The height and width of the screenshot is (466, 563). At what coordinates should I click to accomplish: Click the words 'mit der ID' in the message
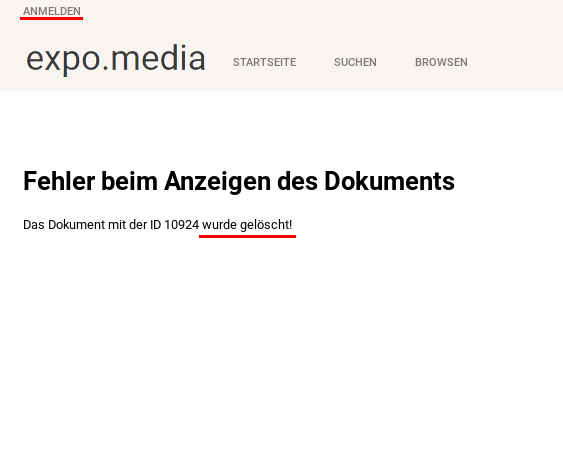(x=134, y=225)
